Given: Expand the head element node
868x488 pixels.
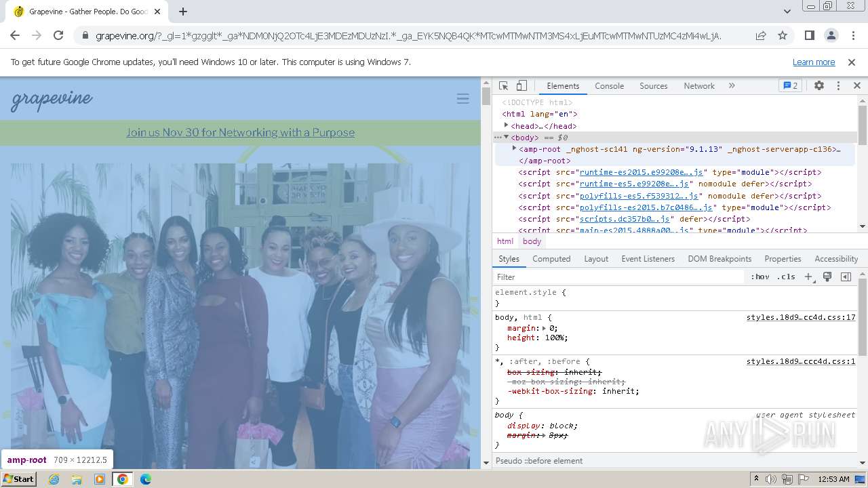Looking at the screenshot, I should tap(506, 125).
